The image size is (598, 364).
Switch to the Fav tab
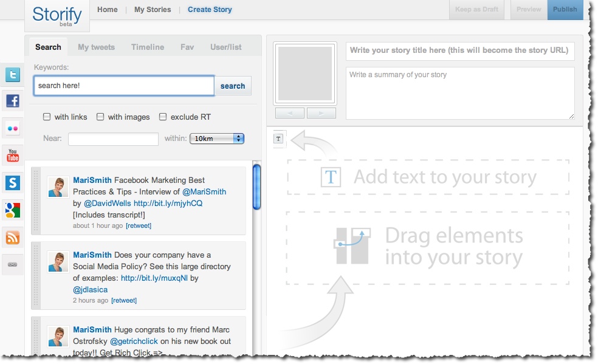pyautogui.click(x=187, y=47)
